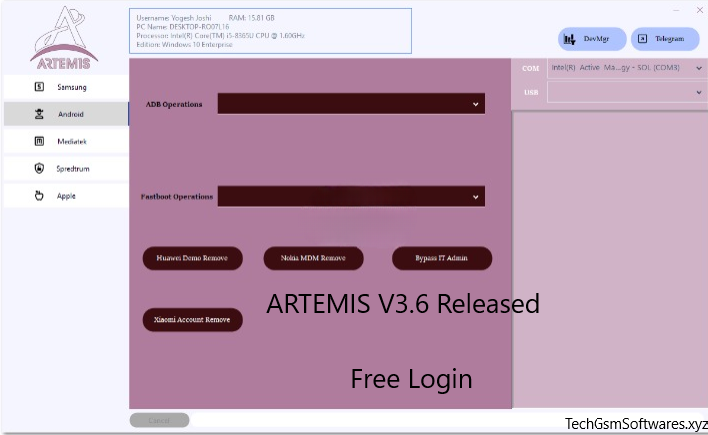Screen dimensions: 708x435
Task: Click the USB label
Action: click(x=531, y=93)
